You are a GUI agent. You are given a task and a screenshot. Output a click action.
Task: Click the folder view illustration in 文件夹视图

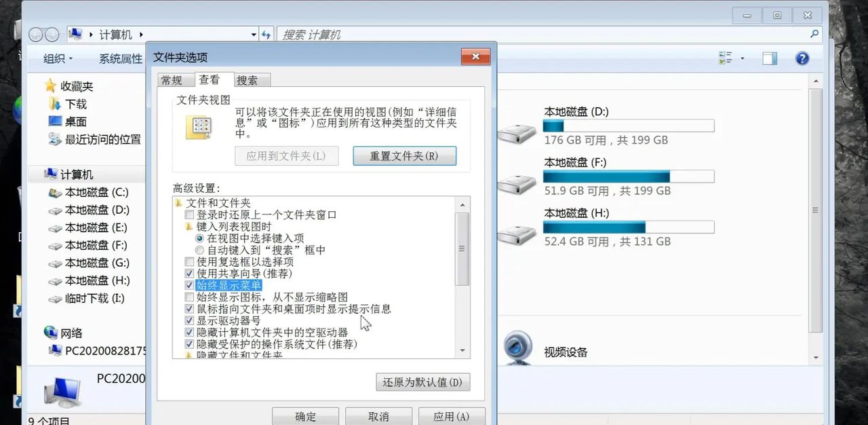click(199, 128)
